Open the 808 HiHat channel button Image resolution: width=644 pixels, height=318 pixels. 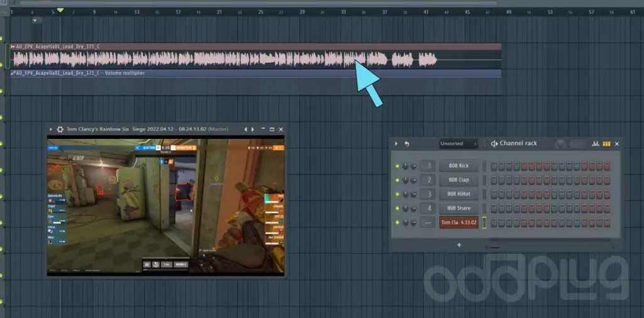[x=458, y=194]
